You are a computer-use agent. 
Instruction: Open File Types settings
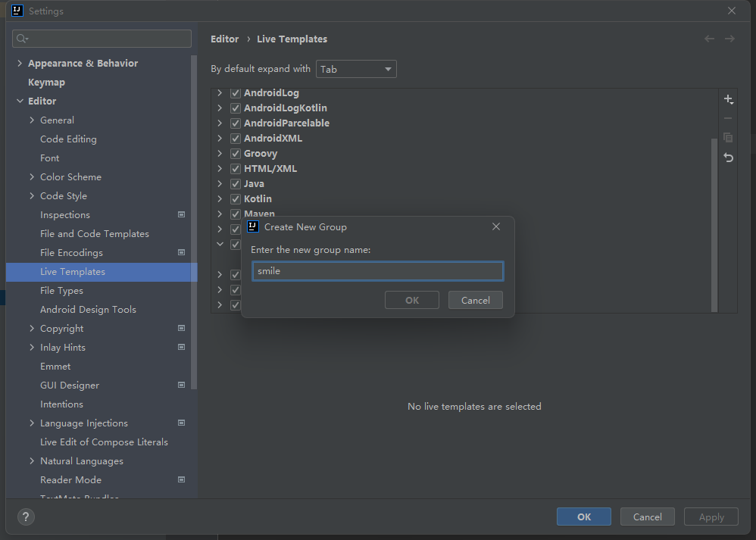61,291
